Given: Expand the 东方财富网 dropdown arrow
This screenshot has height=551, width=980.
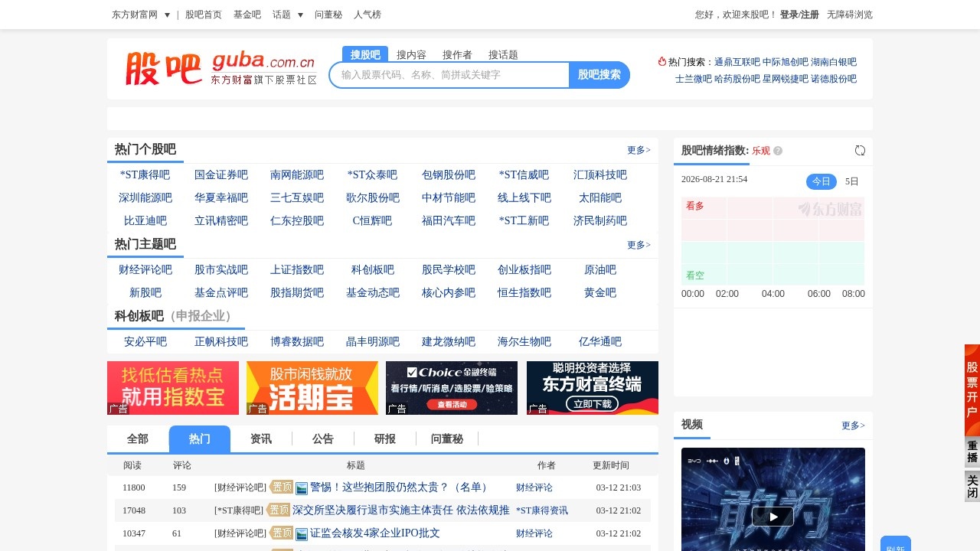Looking at the screenshot, I should [x=167, y=15].
